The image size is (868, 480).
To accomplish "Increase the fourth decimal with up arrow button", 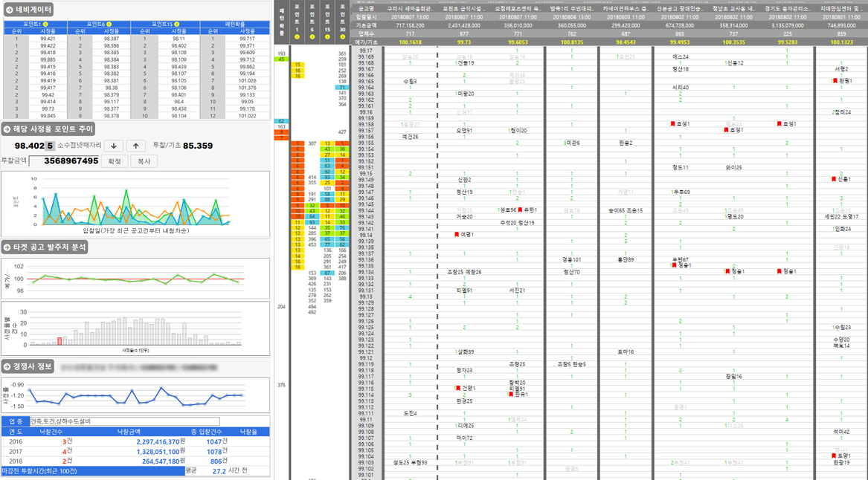I will click(x=135, y=146).
